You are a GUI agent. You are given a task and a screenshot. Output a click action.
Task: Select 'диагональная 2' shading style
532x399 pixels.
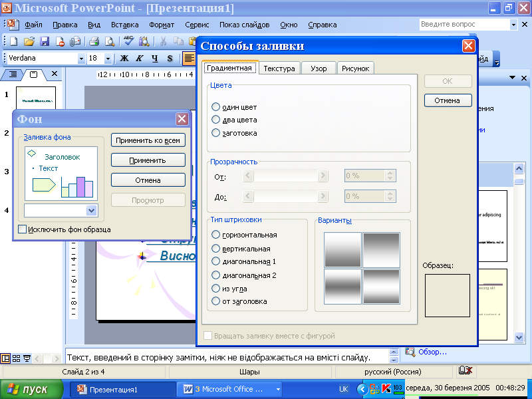(215, 275)
